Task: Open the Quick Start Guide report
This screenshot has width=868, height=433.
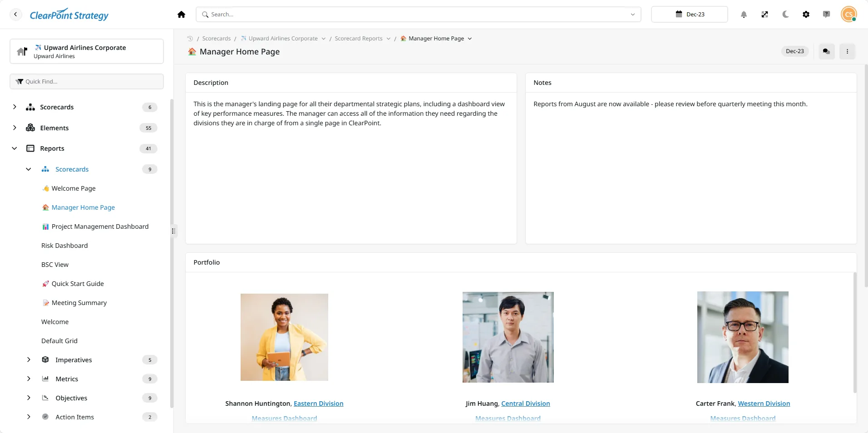Action: 73,284
